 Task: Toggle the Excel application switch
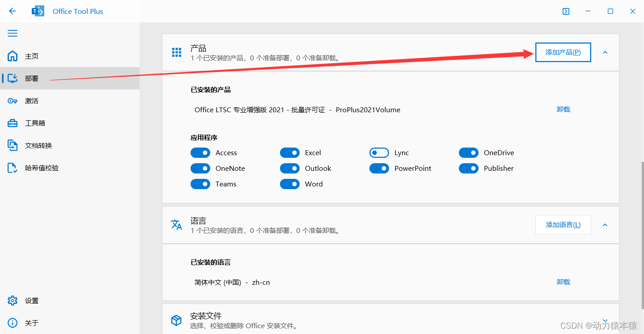click(290, 153)
